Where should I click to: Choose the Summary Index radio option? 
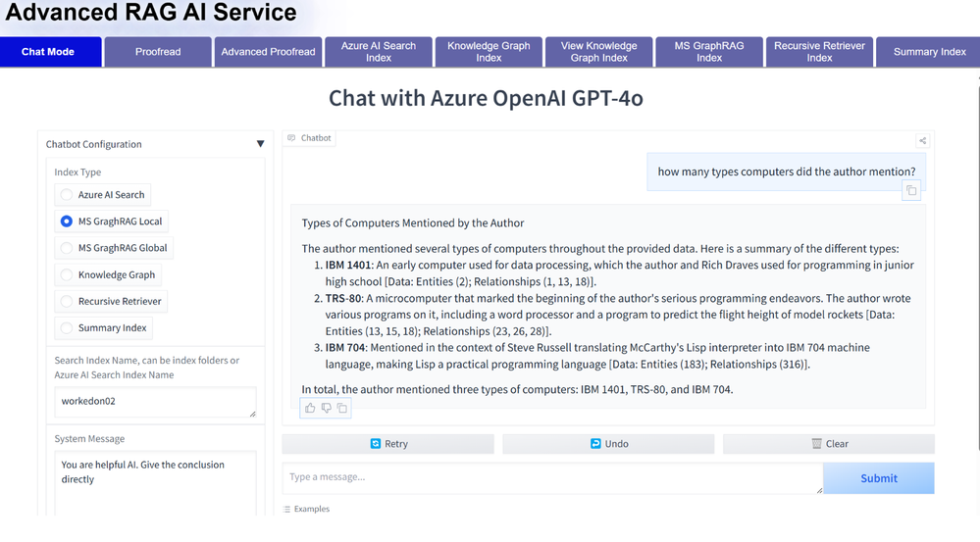[x=67, y=327]
